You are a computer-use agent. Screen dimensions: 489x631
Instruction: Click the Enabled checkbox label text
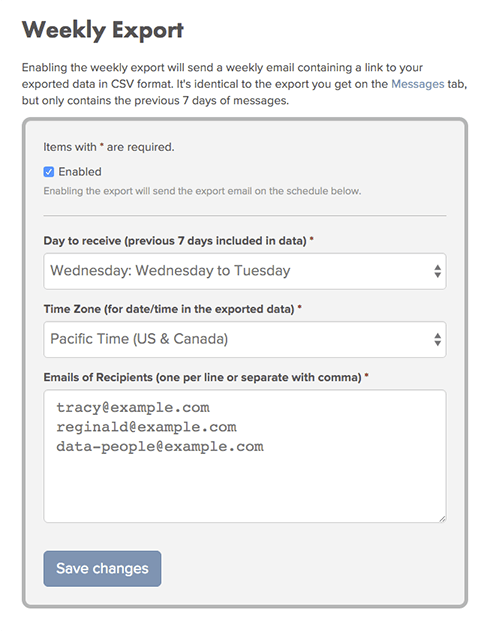[80, 172]
